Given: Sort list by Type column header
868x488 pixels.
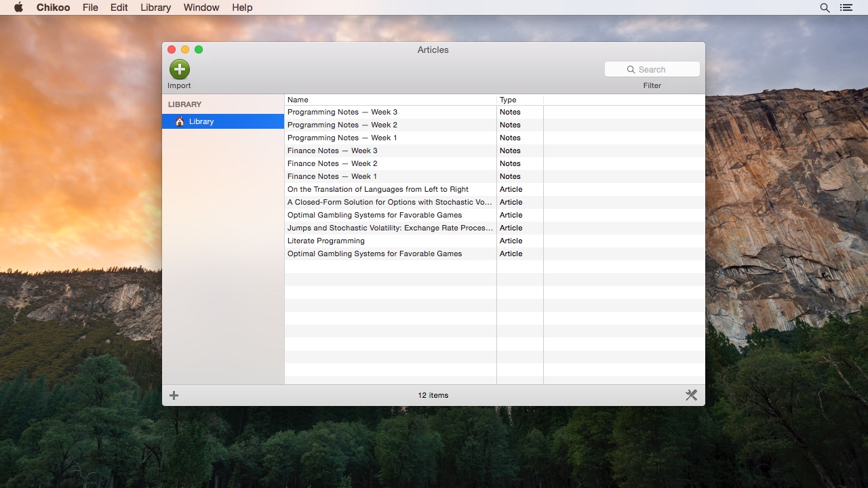Looking at the screenshot, I should [519, 100].
